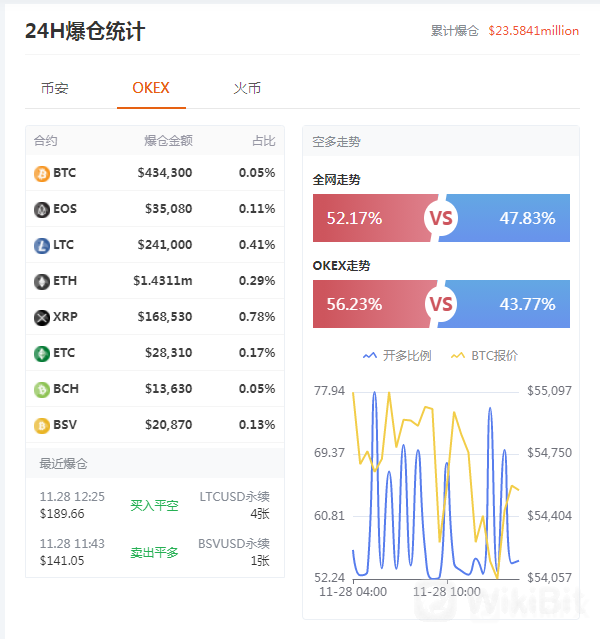Click the ETH coin icon

click(42, 282)
